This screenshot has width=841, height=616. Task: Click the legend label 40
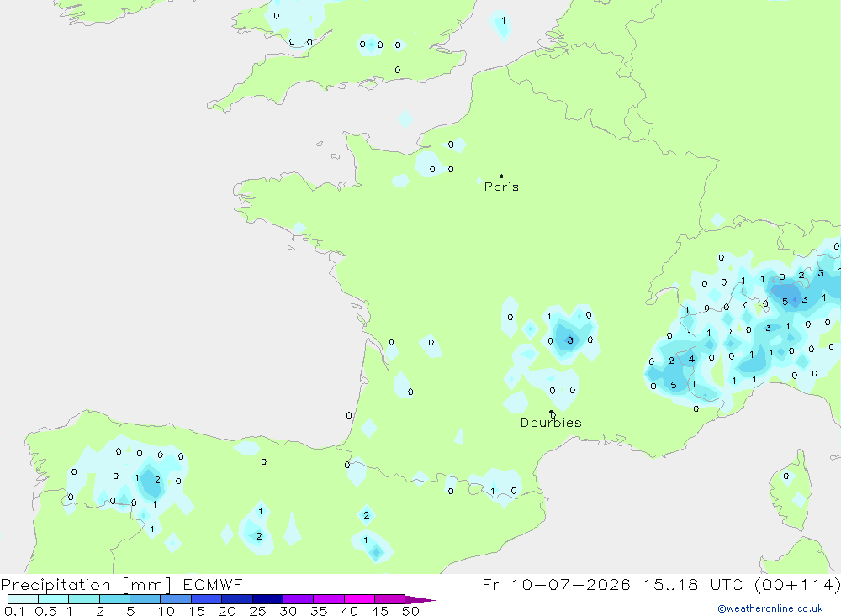pos(349,611)
